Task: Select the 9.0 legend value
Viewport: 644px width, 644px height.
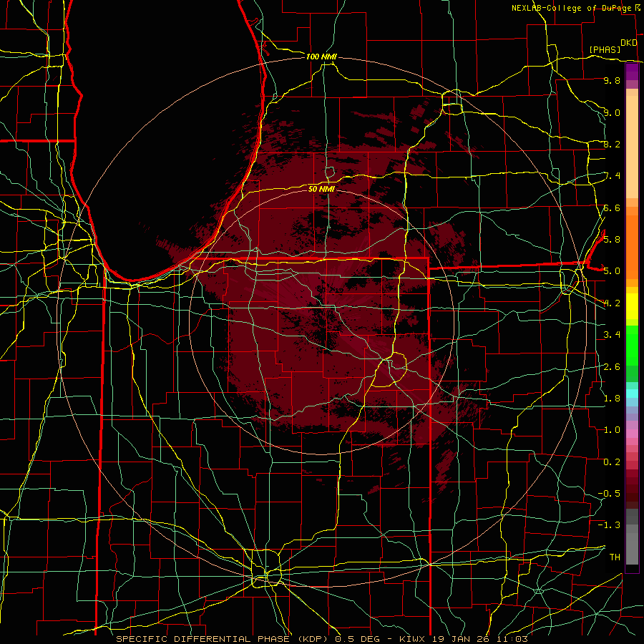Action: [612, 112]
